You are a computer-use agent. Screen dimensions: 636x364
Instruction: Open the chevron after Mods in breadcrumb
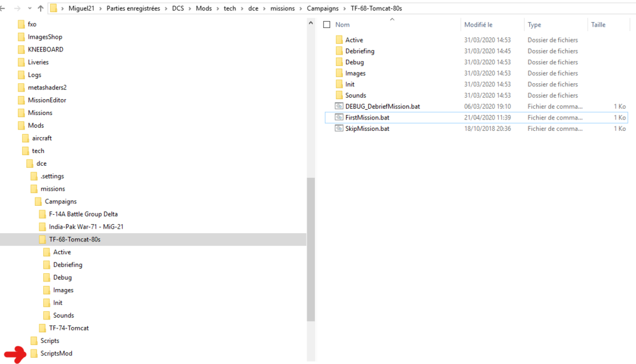click(x=218, y=8)
